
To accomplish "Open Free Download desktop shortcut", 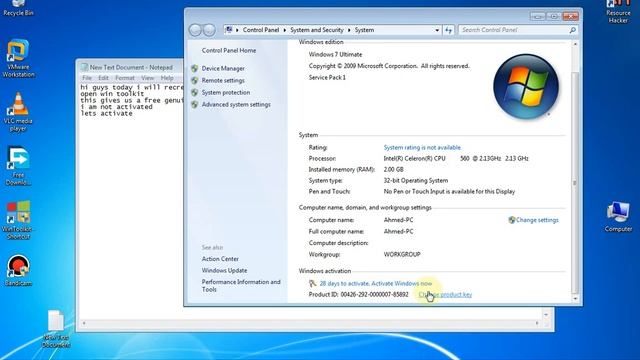I will coord(18,167).
